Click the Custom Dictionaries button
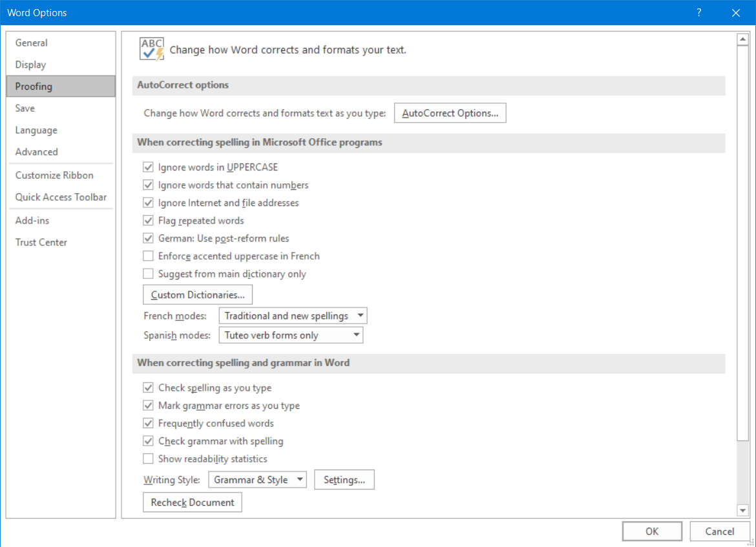756x547 pixels. click(198, 295)
